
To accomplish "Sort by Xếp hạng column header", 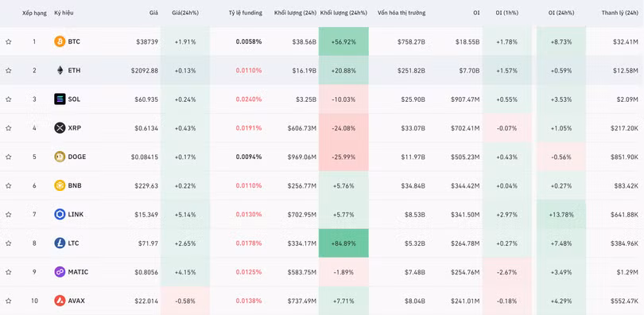I will pyautogui.click(x=34, y=13).
